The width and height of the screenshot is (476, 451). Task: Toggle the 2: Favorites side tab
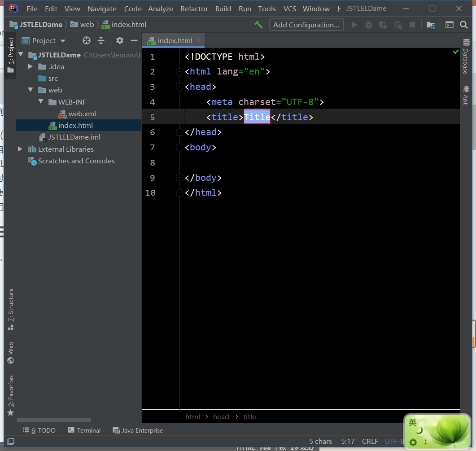11,395
